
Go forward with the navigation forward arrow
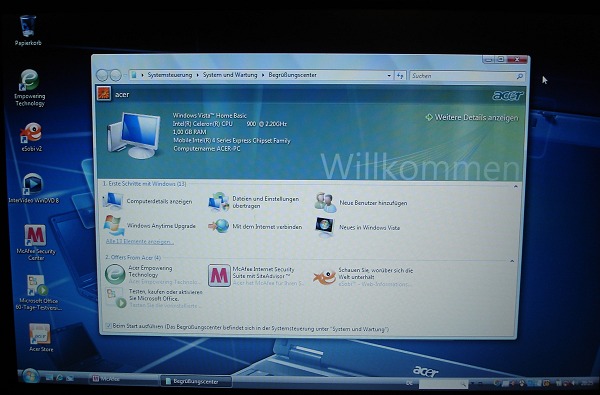click(116, 75)
